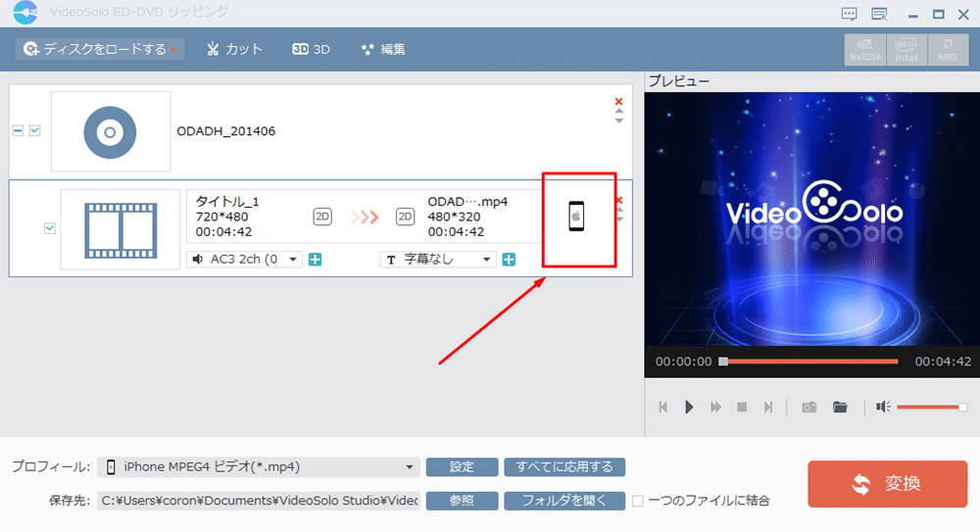Click the カット (cut) toolbar button
Viewport: 980px width, 532px height.
click(234, 49)
